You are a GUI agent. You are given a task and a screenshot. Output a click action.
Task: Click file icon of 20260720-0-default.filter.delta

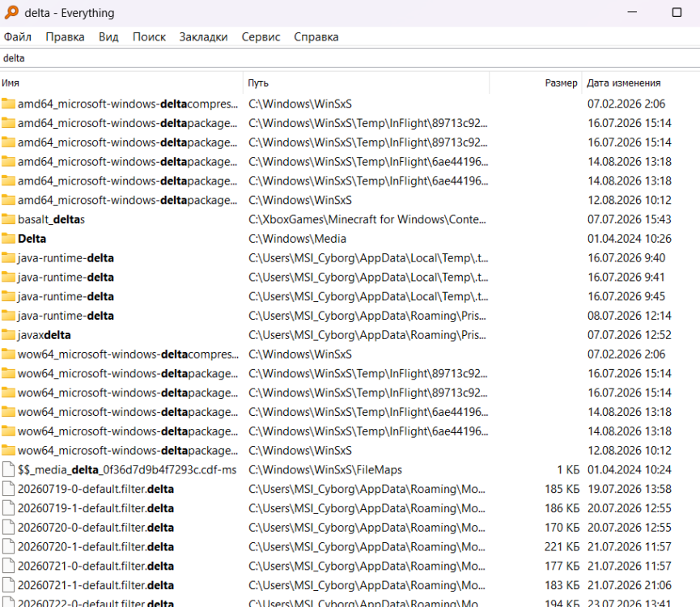tap(8, 528)
